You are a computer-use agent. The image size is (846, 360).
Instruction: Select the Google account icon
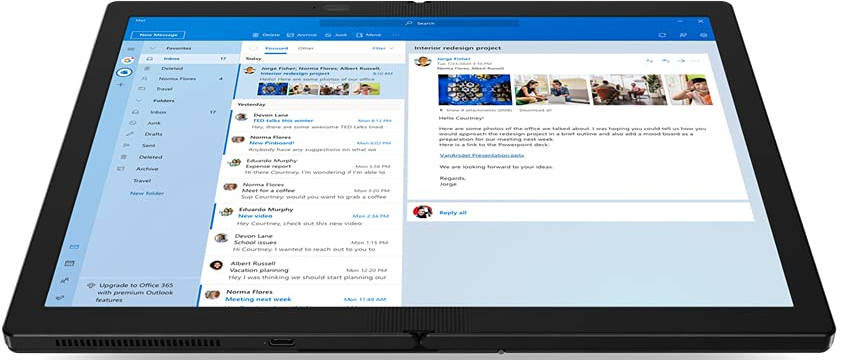point(127,60)
